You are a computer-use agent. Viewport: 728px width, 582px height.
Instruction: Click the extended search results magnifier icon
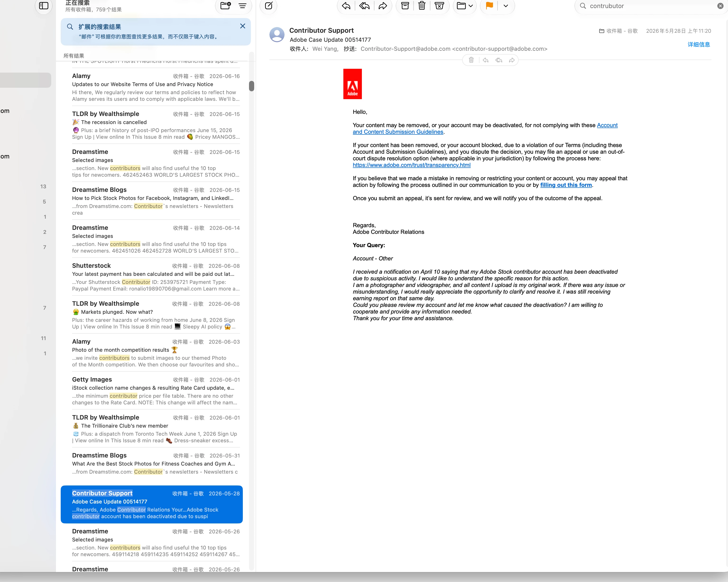(70, 27)
